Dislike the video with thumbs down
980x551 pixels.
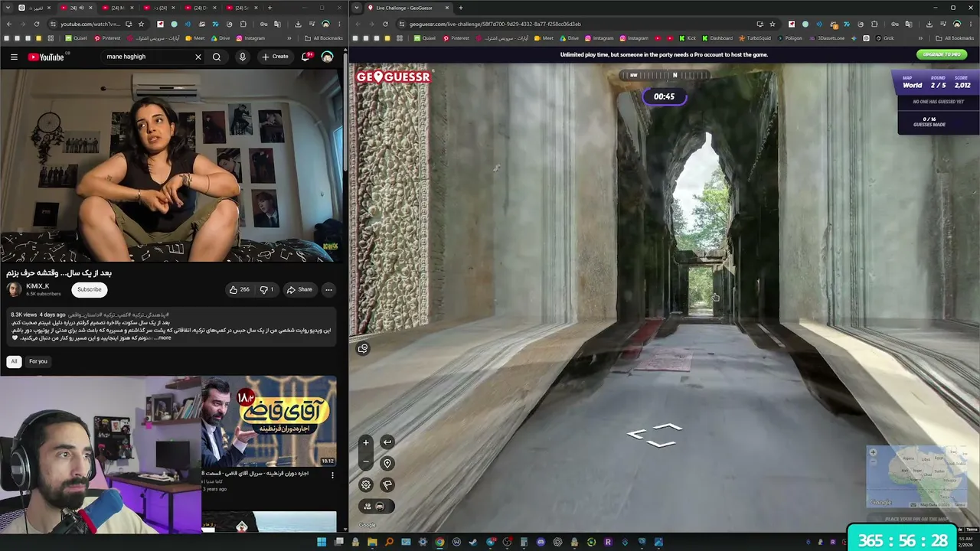266,289
